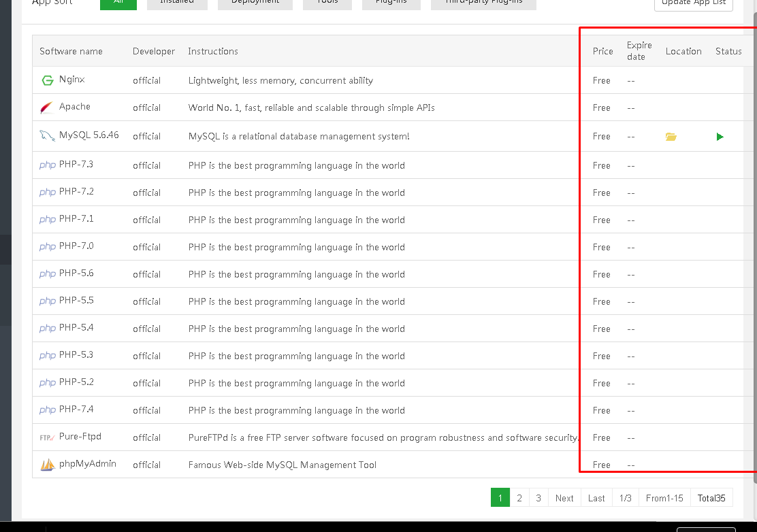Click the Software name column header

click(x=71, y=51)
